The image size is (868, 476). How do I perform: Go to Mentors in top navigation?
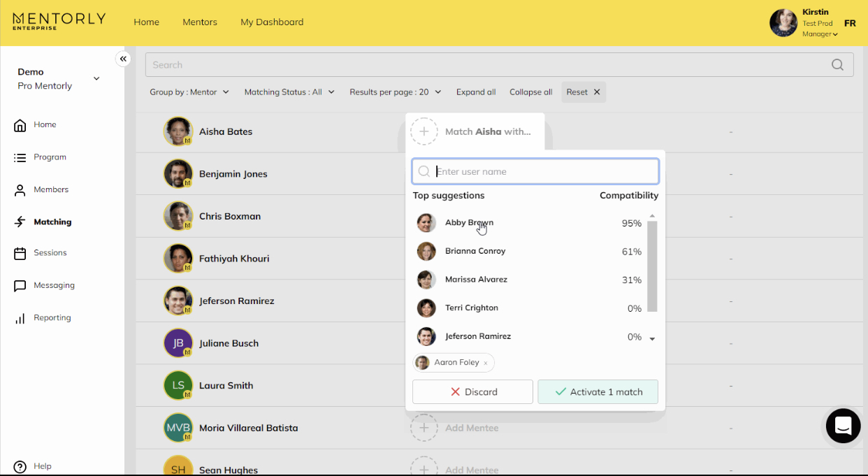click(x=200, y=22)
